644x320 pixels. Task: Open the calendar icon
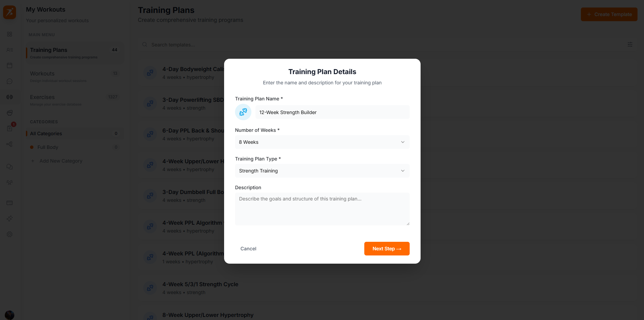click(x=10, y=65)
